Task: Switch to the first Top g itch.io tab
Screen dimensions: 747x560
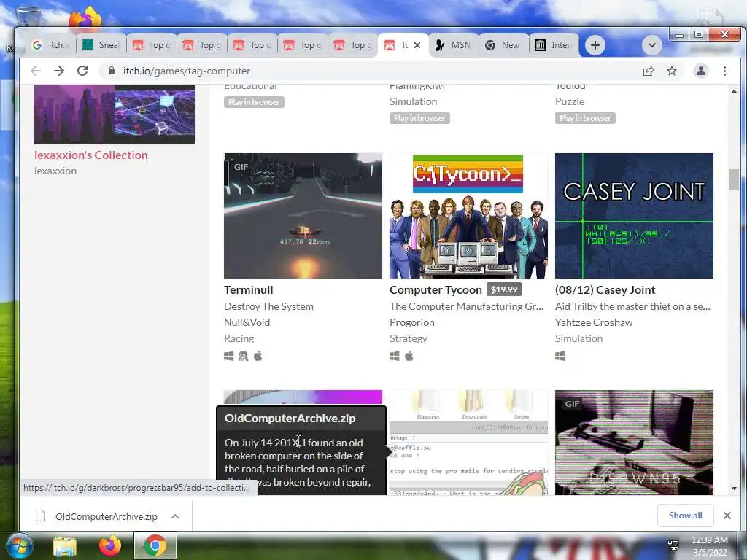Action: click(151, 45)
